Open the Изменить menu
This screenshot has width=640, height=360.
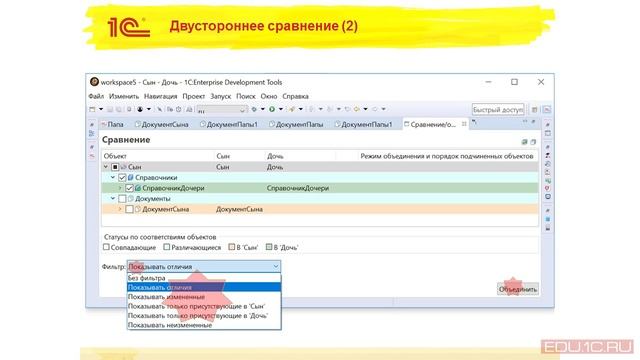click(x=124, y=96)
